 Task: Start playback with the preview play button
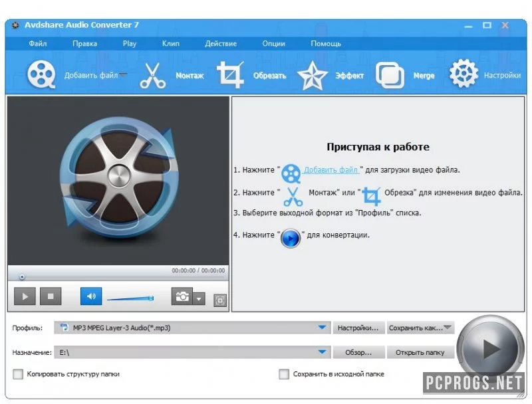(x=25, y=296)
